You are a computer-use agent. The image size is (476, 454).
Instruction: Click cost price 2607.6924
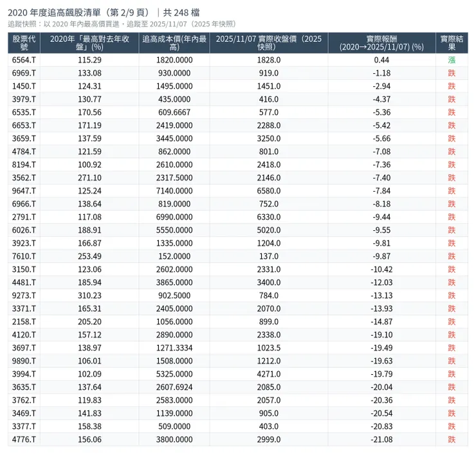174,387
